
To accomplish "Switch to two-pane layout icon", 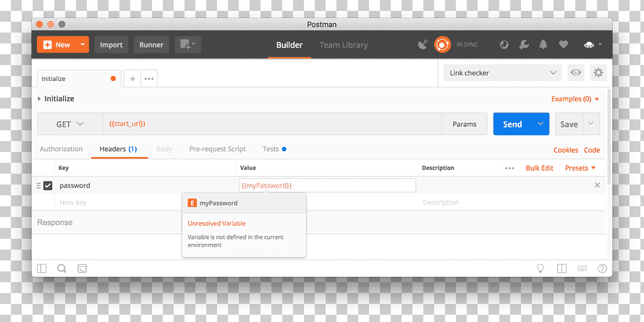I will (x=562, y=268).
